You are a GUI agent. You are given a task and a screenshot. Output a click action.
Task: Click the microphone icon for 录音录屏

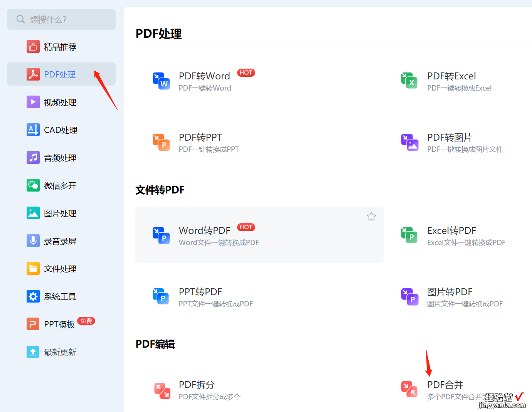33,241
